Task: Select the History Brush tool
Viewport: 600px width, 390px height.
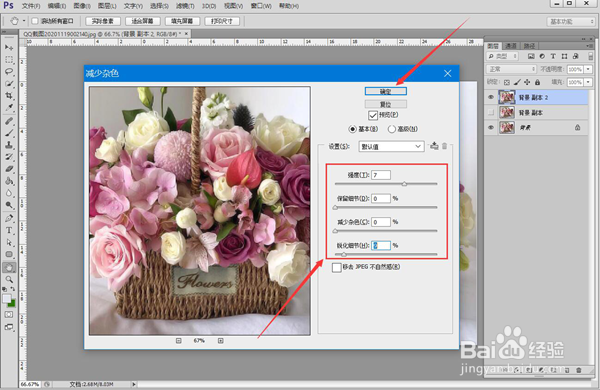Action: point(9,157)
